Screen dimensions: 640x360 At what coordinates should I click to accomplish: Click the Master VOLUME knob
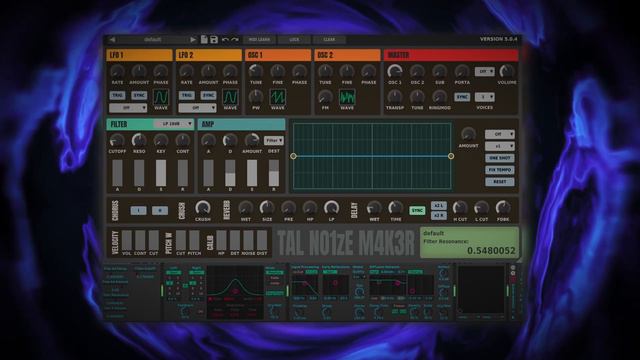tap(507, 71)
